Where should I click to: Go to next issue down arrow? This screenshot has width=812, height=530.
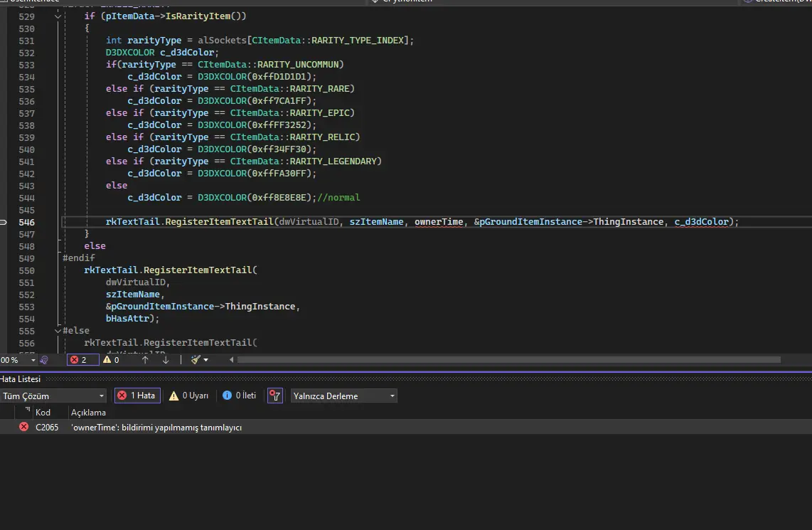pyautogui.click(x=166, y=360)
